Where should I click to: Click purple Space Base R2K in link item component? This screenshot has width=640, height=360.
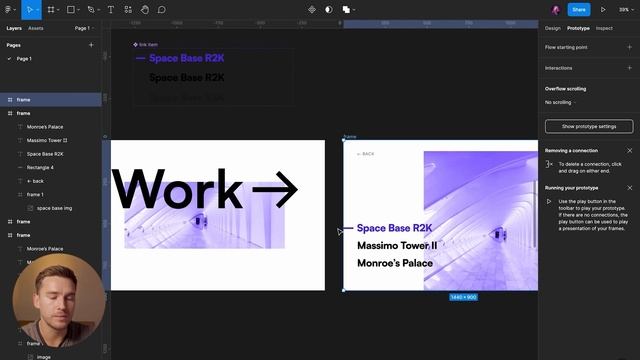coord(187,58)
